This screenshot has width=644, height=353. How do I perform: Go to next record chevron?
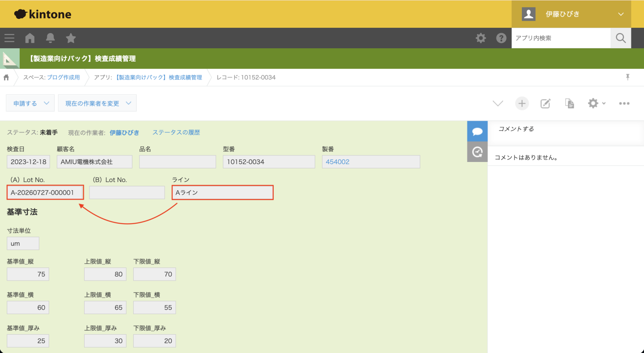(498, 103)
